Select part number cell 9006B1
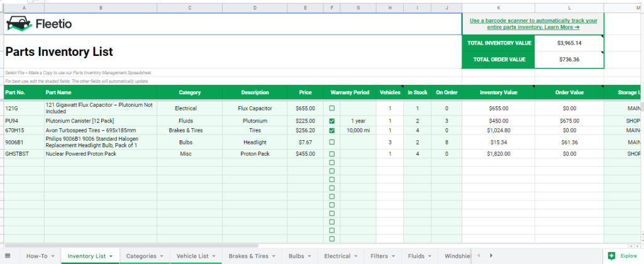Screen dimensions: 644x264 pos(24,142)
